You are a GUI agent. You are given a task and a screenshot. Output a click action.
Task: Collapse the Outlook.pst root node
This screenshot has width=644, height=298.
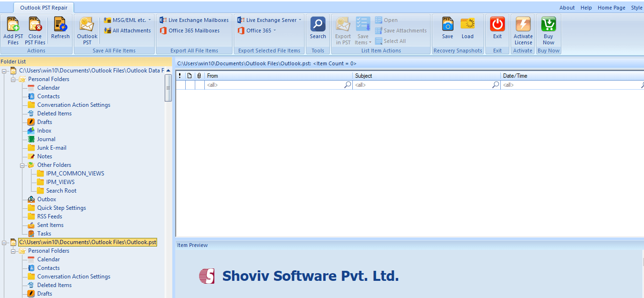click(4, 242)
